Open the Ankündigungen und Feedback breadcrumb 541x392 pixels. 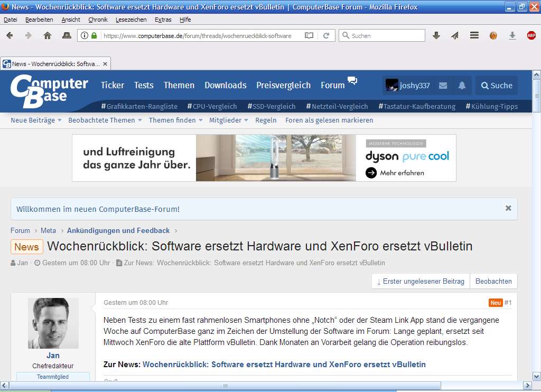[x=118, y=230]
